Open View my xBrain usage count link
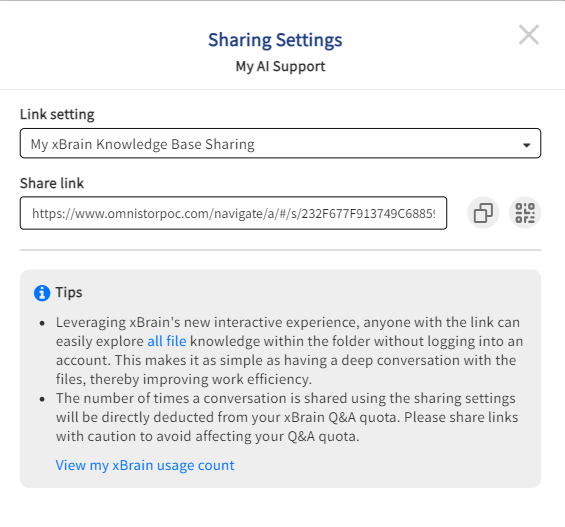The height and width of the screenshot is (527, 565). coord(145,465)
